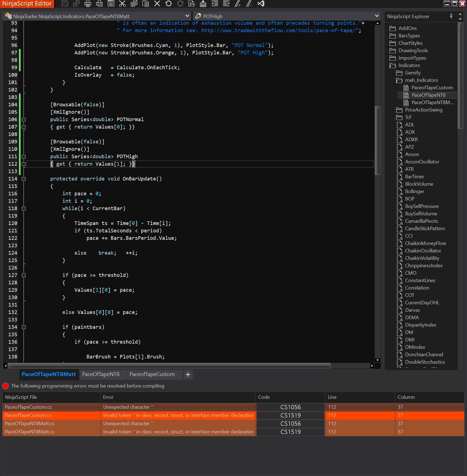The width and height of the screenshot is (467, 476).
Task: Comment the selected lines
Action: (x=238, y=4)
